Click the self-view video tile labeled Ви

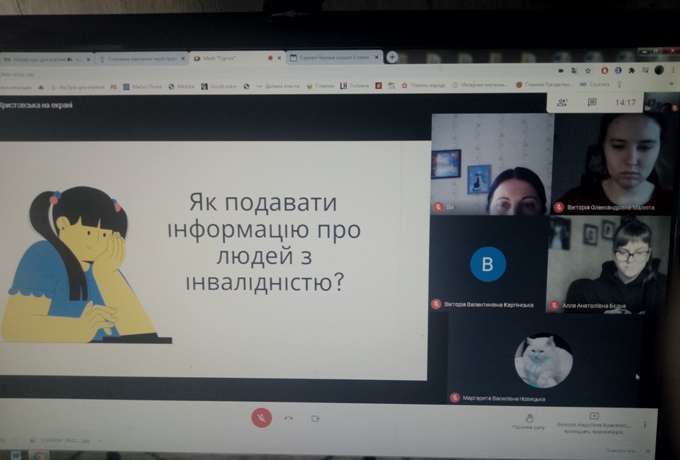pos(492,164)
